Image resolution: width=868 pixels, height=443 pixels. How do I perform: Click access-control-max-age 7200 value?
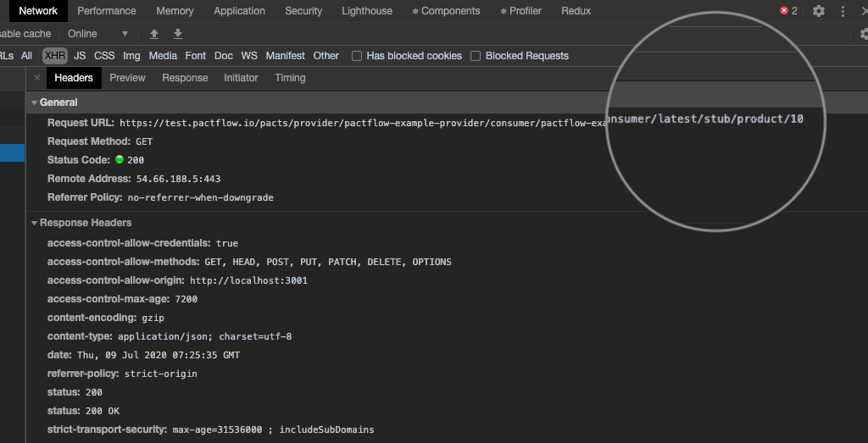[186, 299]
